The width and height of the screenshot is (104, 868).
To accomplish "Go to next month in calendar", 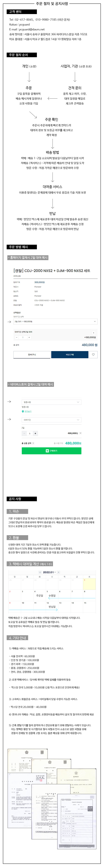I will tap(58, 572).
